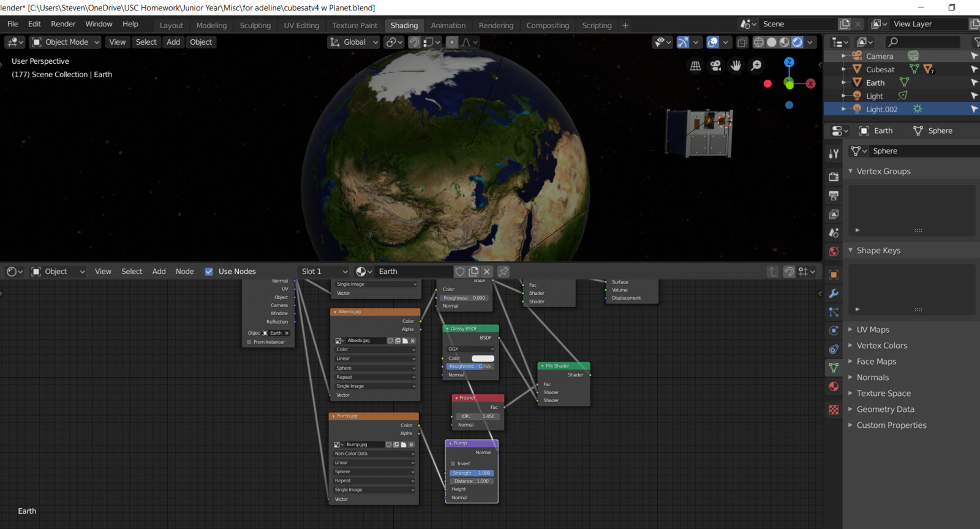Open the Render menu

(63, 24)
